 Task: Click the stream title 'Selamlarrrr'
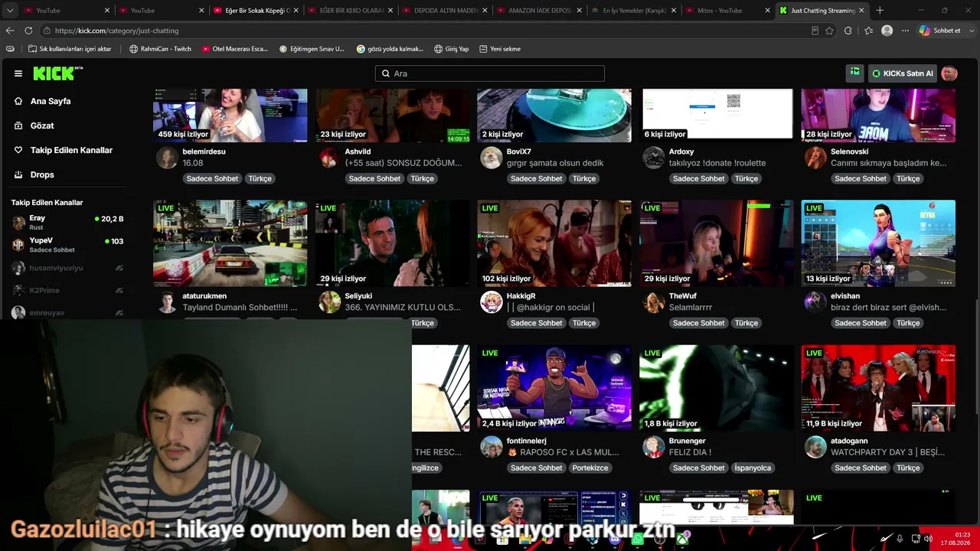(x=691, y=308)
